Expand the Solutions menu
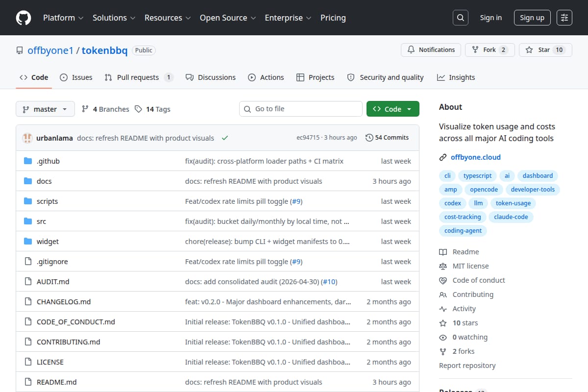The image size is (588, 392). point(114,18)
